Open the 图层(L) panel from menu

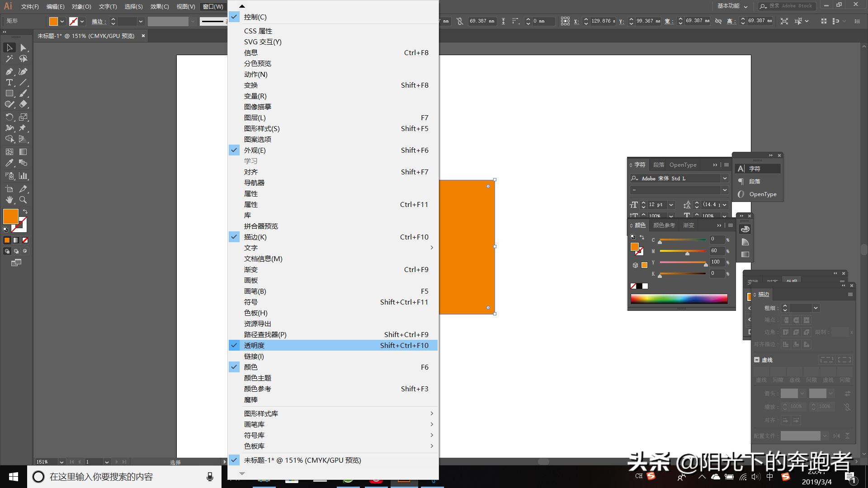coord(255,117)
